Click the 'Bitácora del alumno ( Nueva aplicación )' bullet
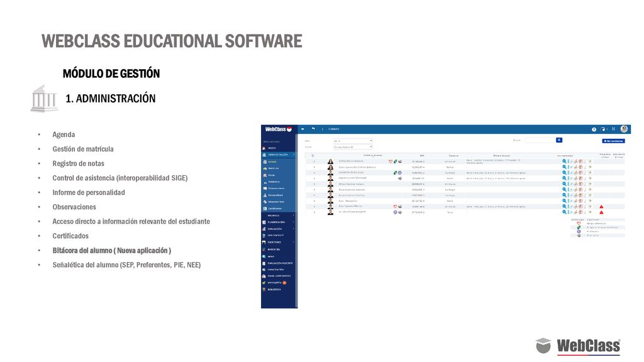644x362 pixels. point(112,250)
